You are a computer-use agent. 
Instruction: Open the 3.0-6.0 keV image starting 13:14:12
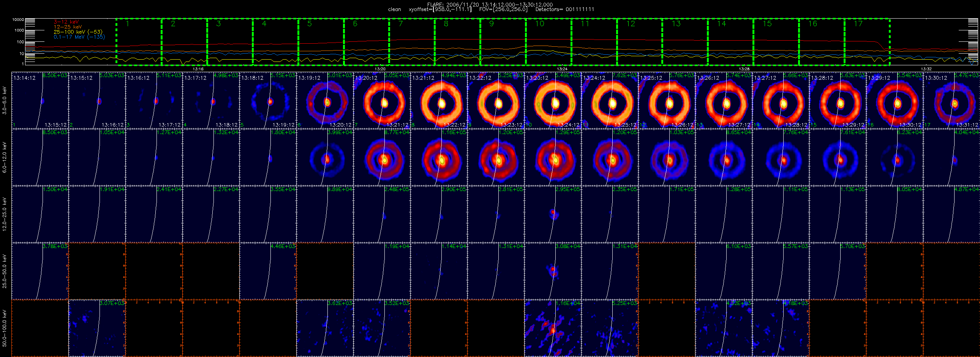pyautogui.click(x=40, y=100)
